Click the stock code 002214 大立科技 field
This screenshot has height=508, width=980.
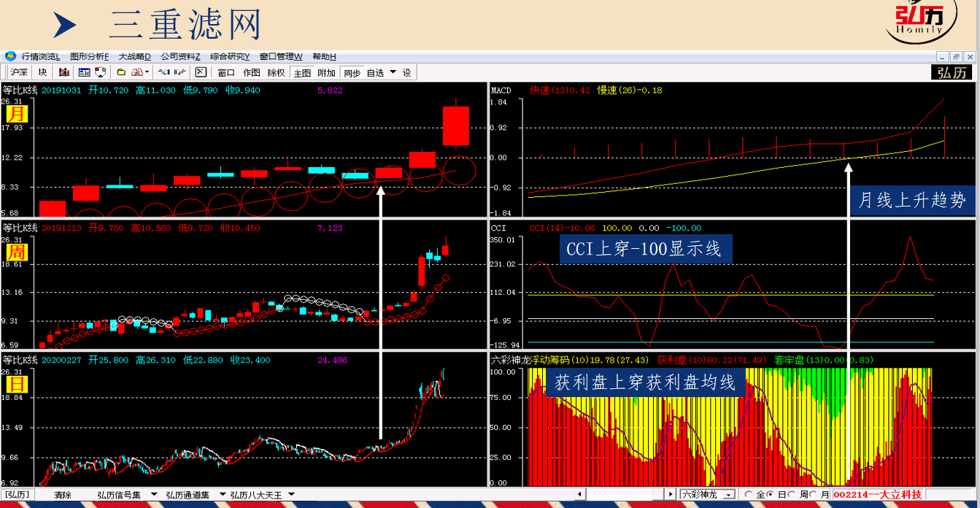pos(877,495)
